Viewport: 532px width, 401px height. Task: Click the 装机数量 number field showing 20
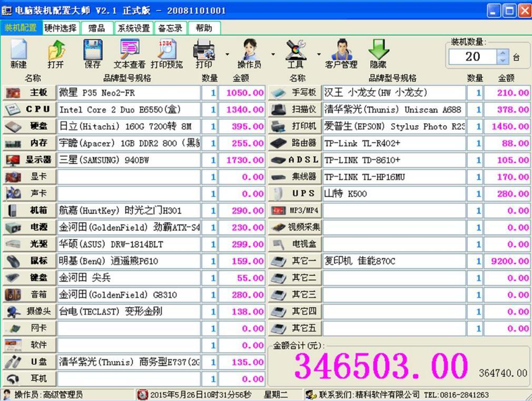click(472, 57)
